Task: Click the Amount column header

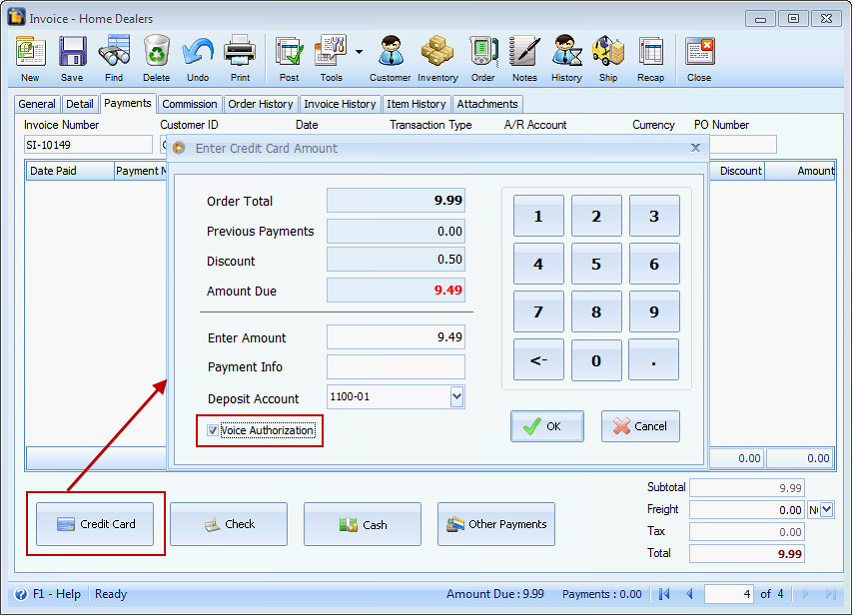Action: (800, 171)
